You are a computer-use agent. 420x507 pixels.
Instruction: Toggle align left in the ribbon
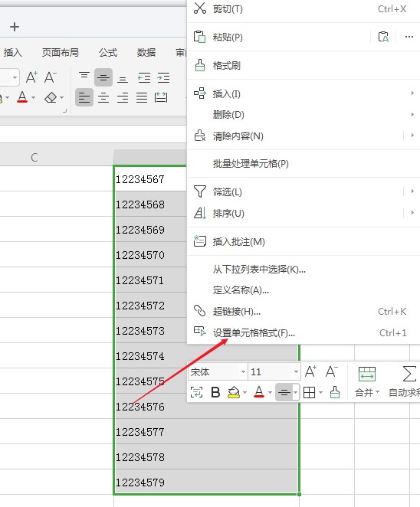(84, 97)
